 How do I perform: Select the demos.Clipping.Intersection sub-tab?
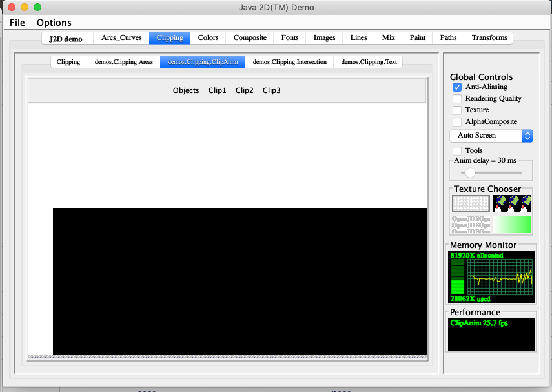click(289, 62)
